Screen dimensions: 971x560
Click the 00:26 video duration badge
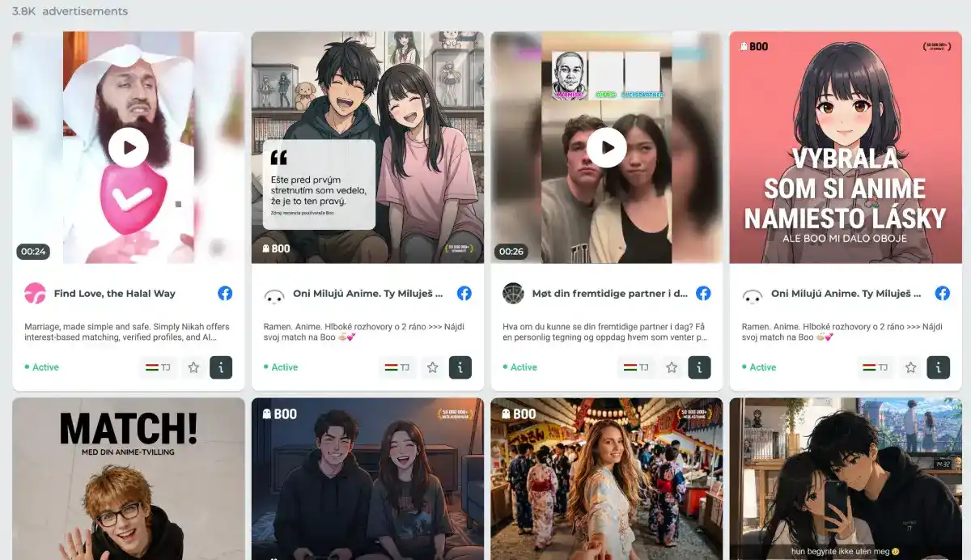pos(511,252)
